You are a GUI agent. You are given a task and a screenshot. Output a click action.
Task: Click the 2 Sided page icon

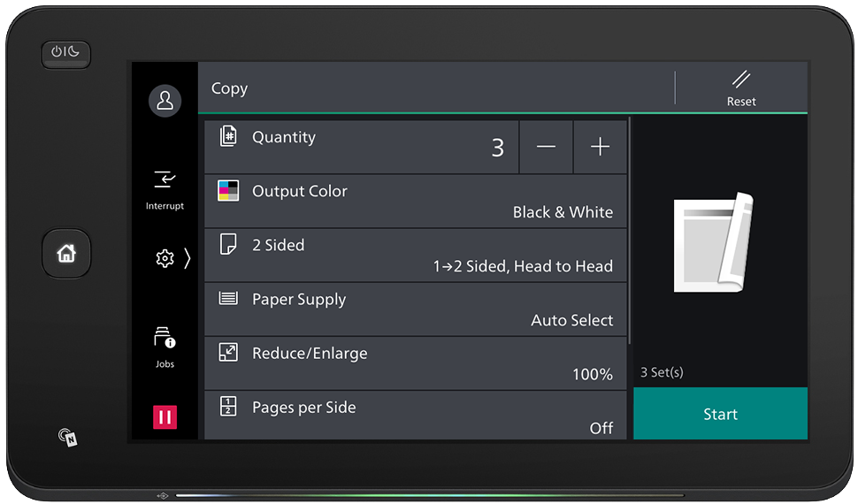click(228, 244)
